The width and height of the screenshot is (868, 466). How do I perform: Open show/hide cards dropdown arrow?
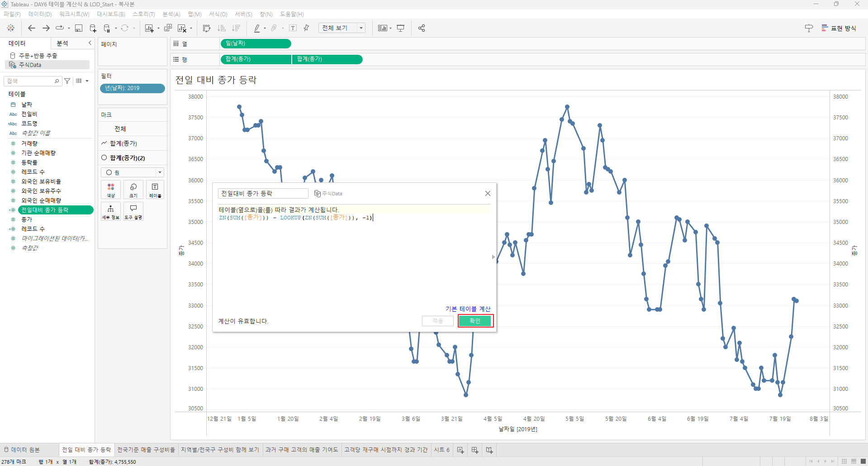[390, 28]
